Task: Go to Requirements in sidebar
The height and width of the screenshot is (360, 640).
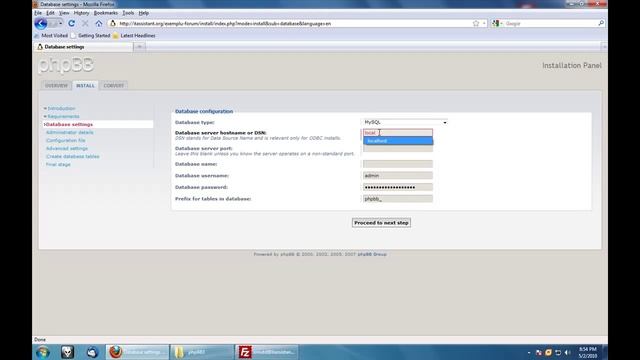Action: [x=64, y=116]
